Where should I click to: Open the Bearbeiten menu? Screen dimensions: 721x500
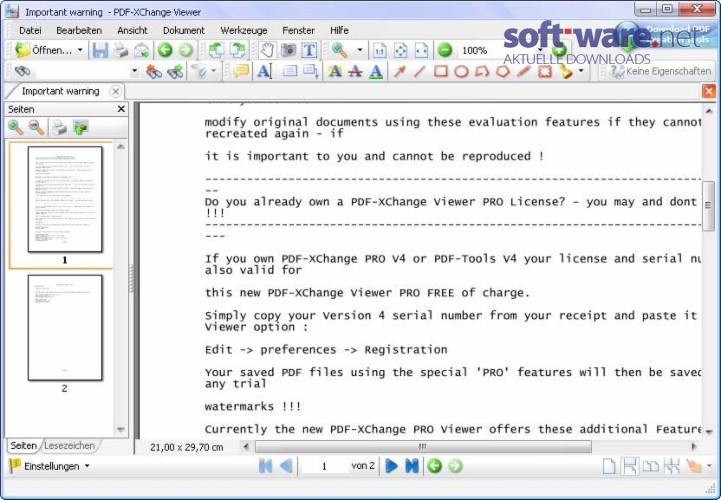(x=79, y=30)
